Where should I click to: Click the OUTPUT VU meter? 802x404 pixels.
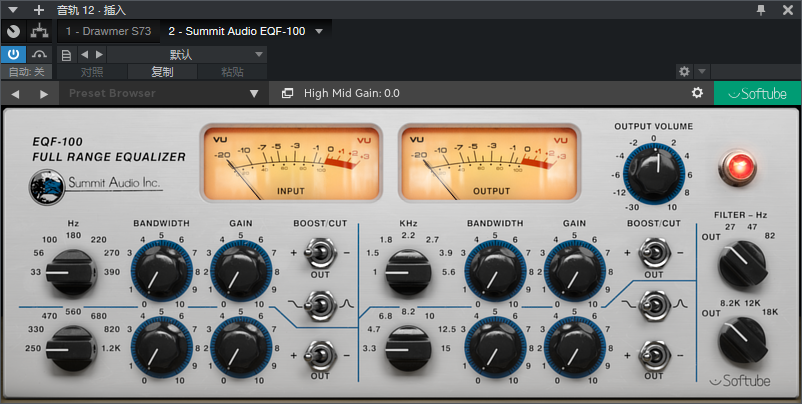[x=491, y=164]
